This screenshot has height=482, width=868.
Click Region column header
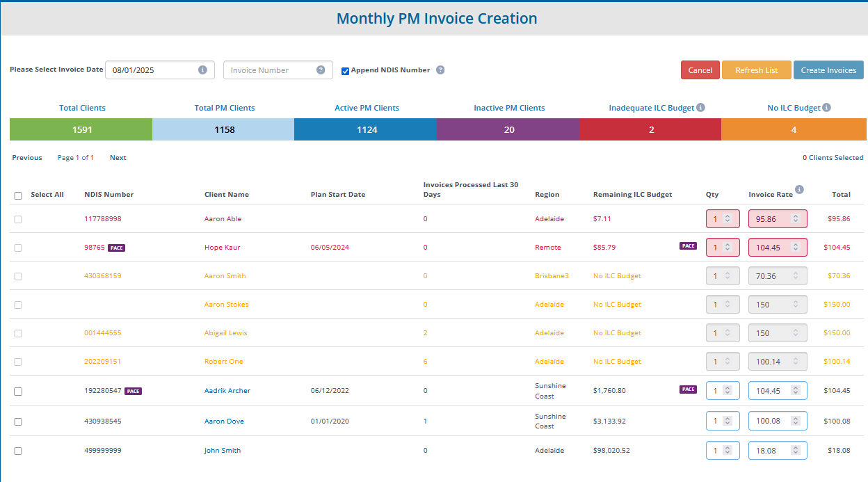click(547, 195)
